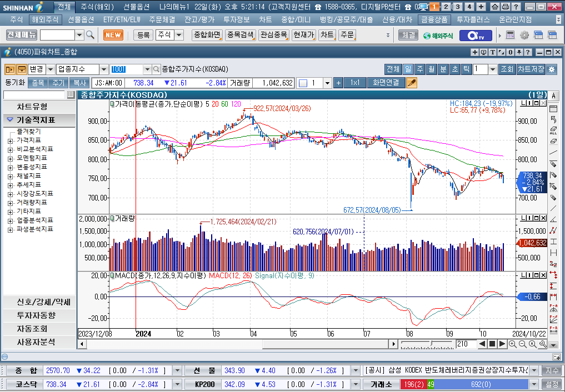Open the 금융상품 menu
Screen dimensions: 565x392
435,20
